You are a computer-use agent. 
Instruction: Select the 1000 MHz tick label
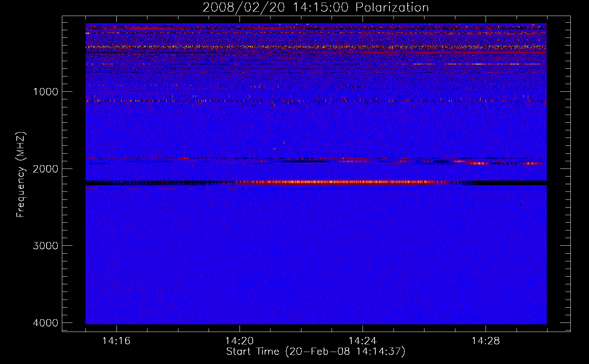(x=46, y=92)
